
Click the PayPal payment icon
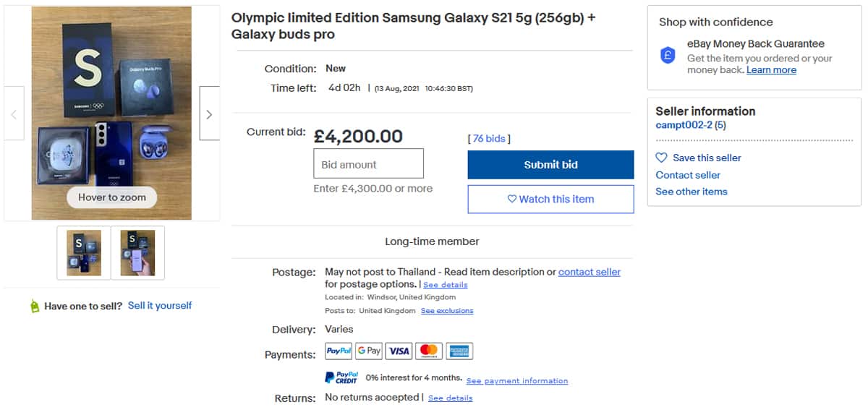coord(339,351)
